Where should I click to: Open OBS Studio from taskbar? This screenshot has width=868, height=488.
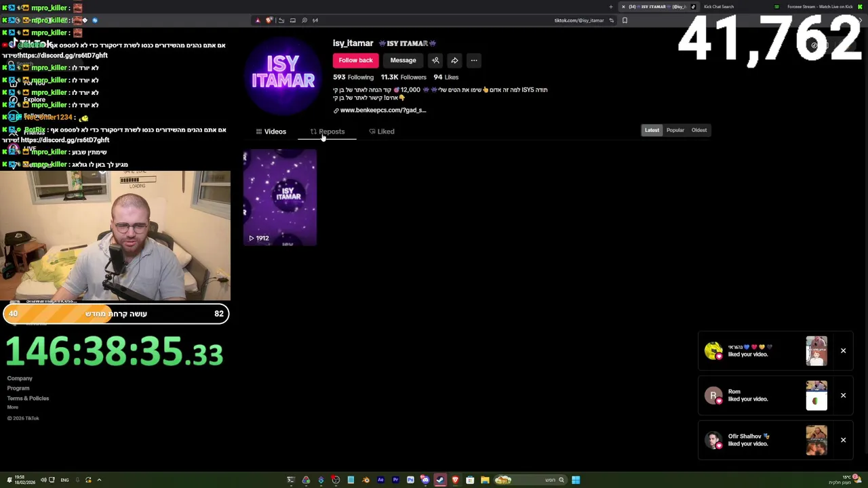click(336, 480)
